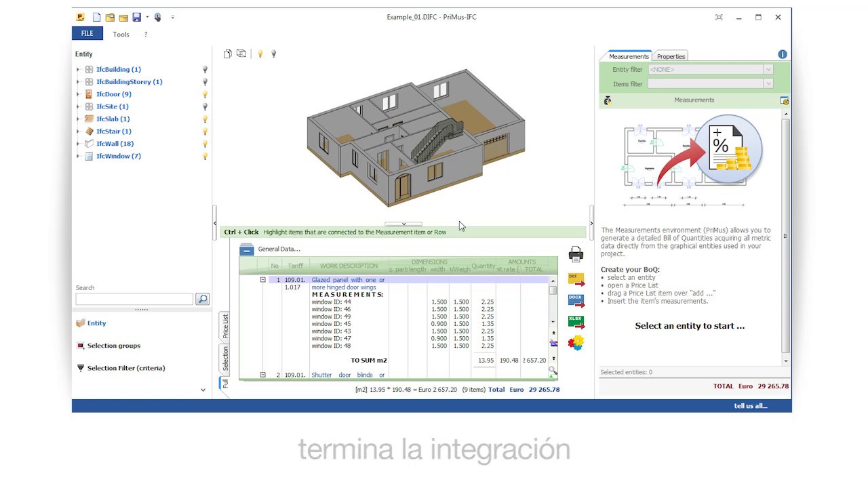Open the FILE menu
The width and height of the screenshot is (868, 488).
coord(87,34)
